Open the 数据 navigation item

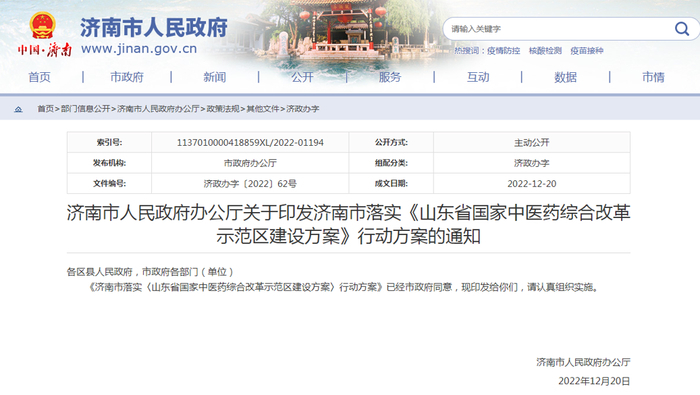tap(566, 77)
